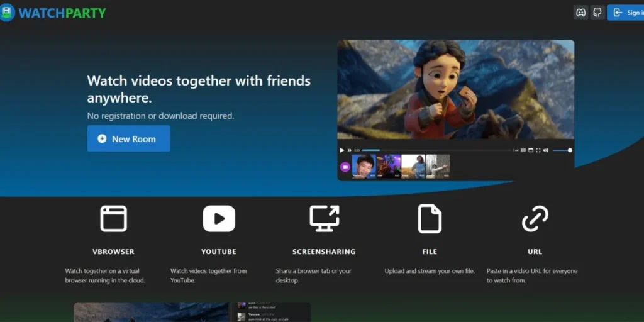Click the main demo video preview
Screen dimensions: 644x322
click(456, 89)
